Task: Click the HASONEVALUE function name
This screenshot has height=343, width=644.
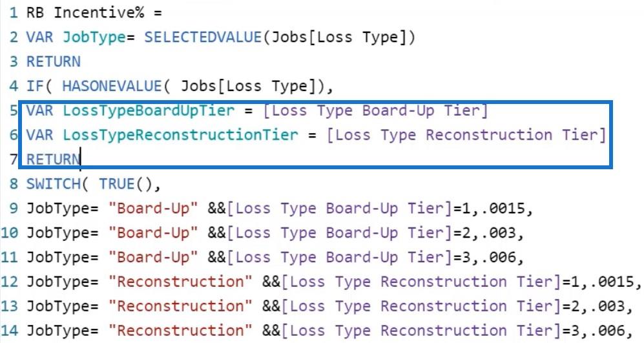Action: (x=112, y=86)
